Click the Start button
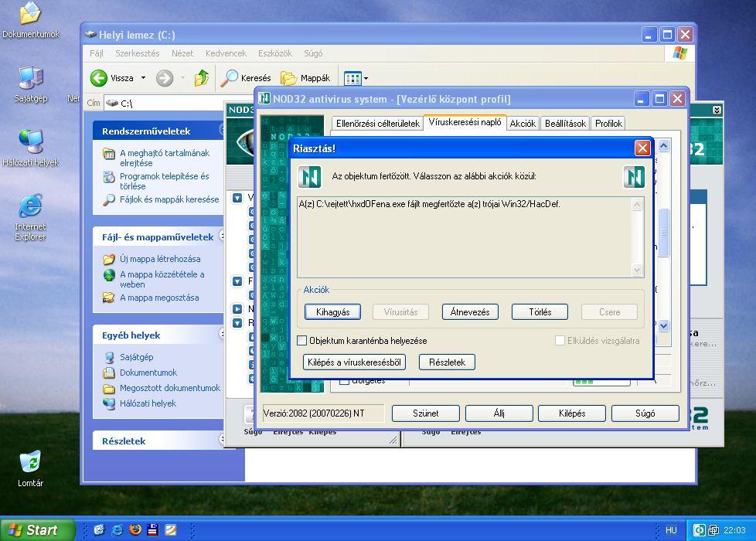The height and width of the screenshot is (541, 756). point(37,530)
